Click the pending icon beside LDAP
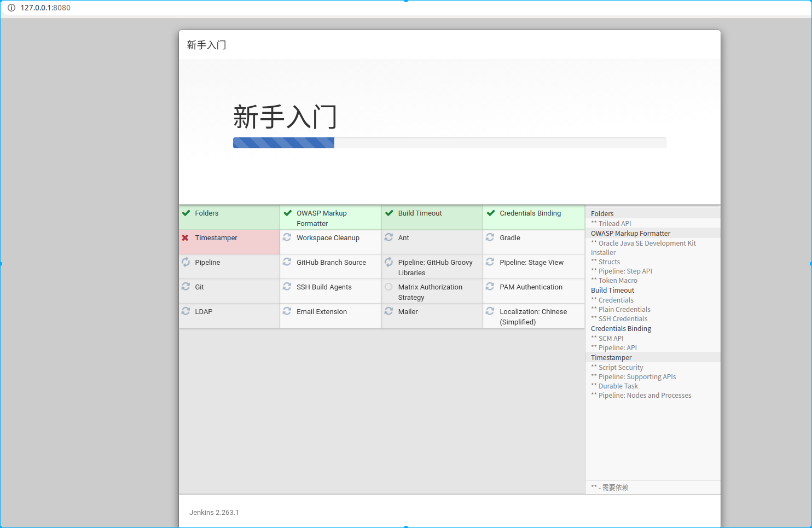This screenshot has height=528, width=812. coord(185,311)
